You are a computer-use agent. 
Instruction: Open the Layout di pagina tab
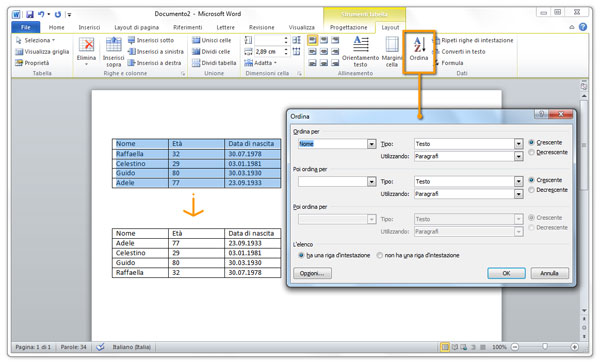point(136,28)
